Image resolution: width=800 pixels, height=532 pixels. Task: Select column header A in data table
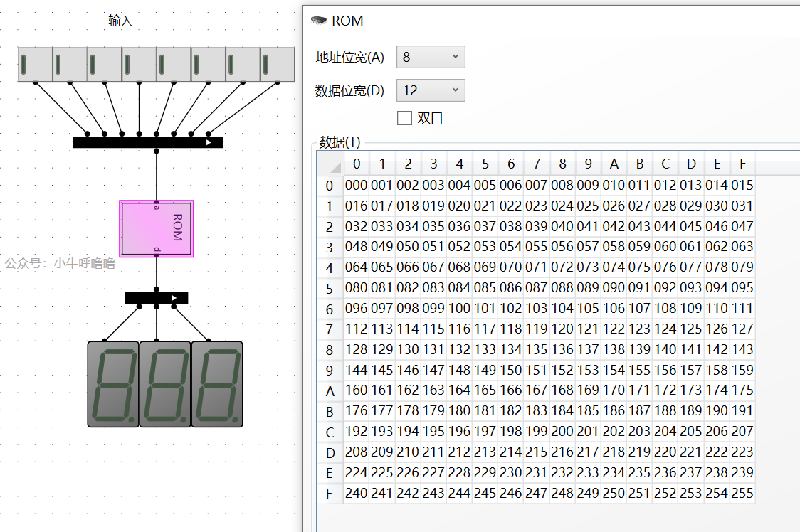point(614,164)
